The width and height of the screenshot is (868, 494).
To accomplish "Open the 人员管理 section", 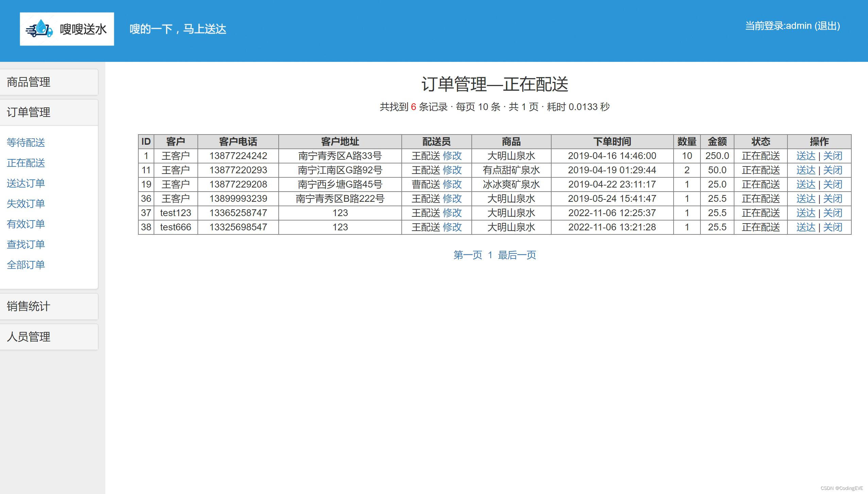I will pos(28,337).
